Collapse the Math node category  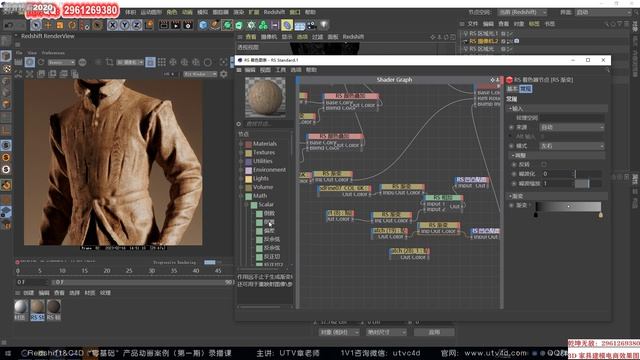241,196
